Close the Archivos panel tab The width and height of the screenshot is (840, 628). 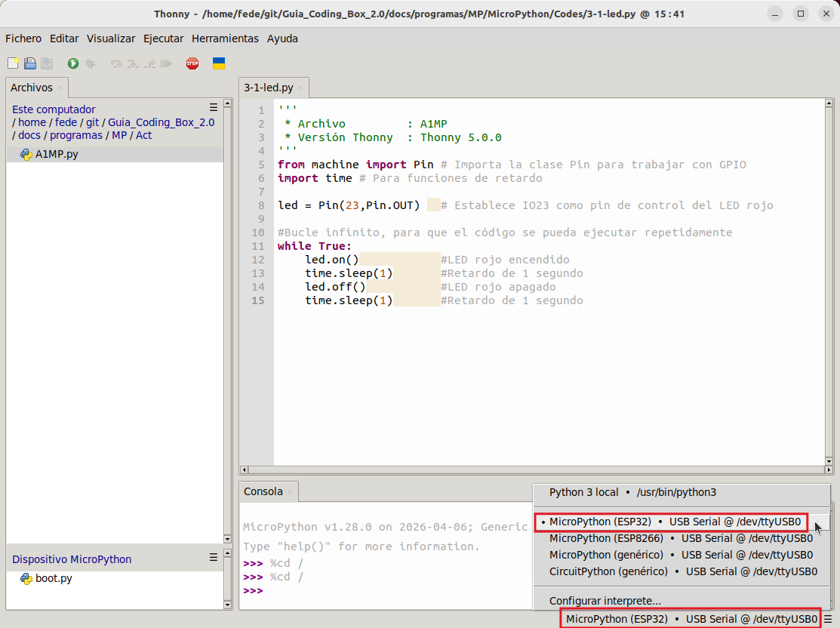pos(60,88)
